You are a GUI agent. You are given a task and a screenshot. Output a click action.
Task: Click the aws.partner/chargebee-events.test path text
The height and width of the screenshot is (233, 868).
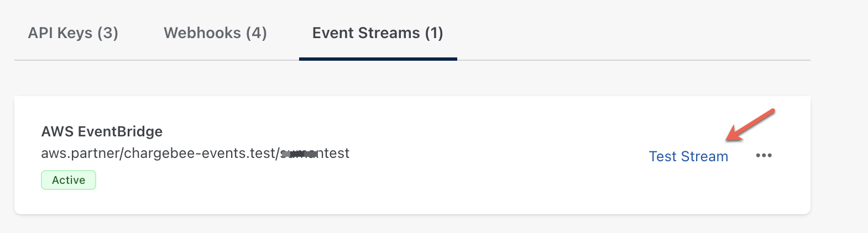pos(158,153)
